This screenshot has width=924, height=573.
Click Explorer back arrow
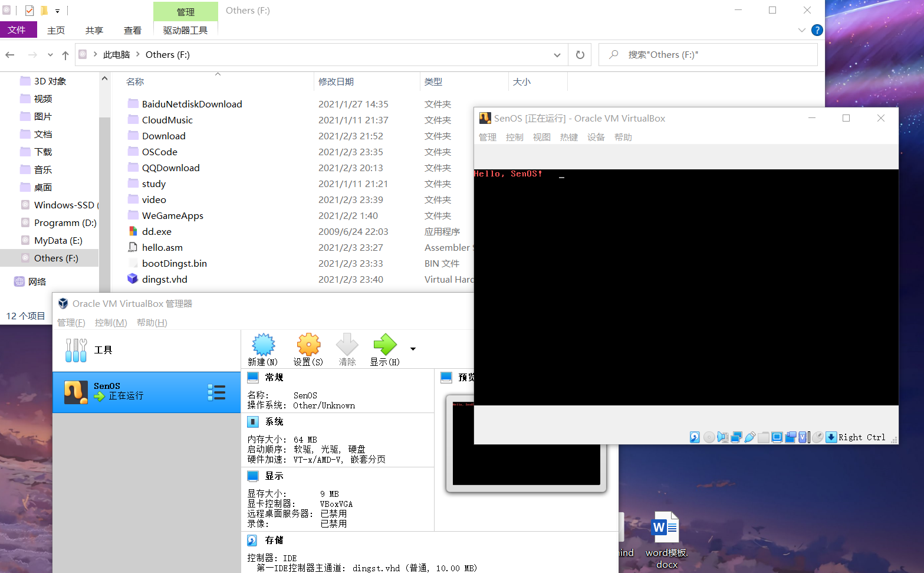pyautogui.click(x=10, y=55)
